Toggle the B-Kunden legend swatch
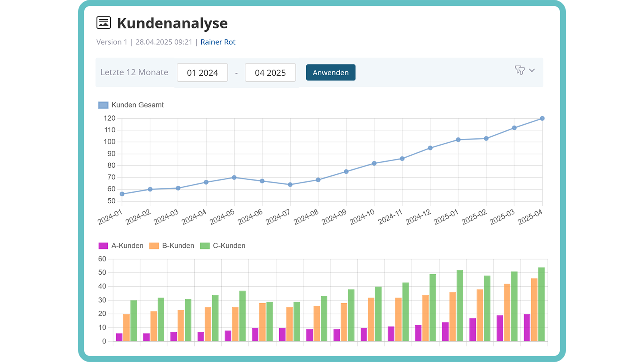The image size is (644, 362). (154, 246)
